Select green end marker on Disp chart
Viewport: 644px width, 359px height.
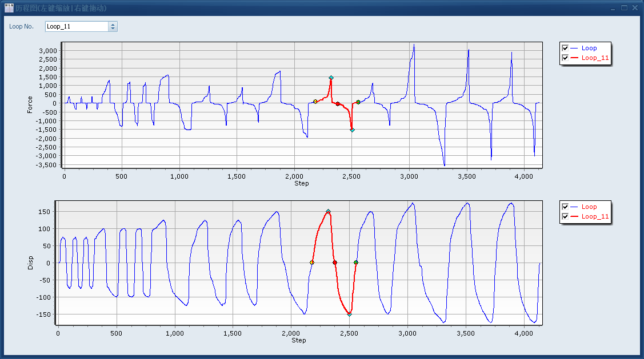point(355,263)
